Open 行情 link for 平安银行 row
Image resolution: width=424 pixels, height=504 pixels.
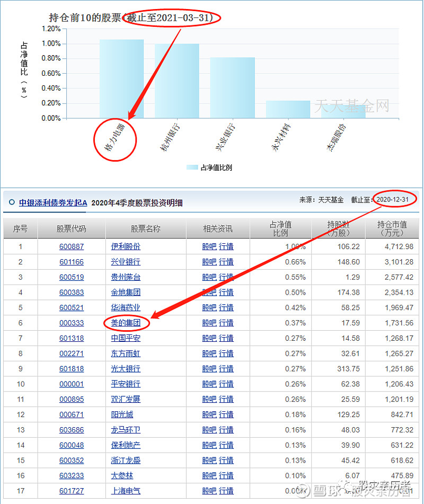[x=226, y=384]
